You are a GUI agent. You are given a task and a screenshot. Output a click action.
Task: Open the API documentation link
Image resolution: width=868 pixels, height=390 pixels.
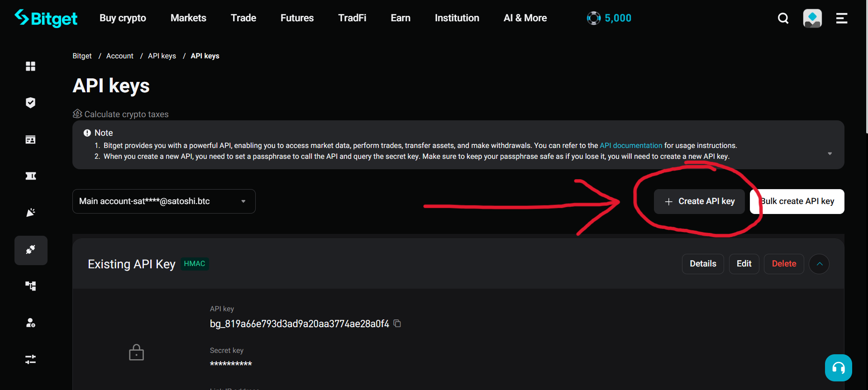point(631,145)
